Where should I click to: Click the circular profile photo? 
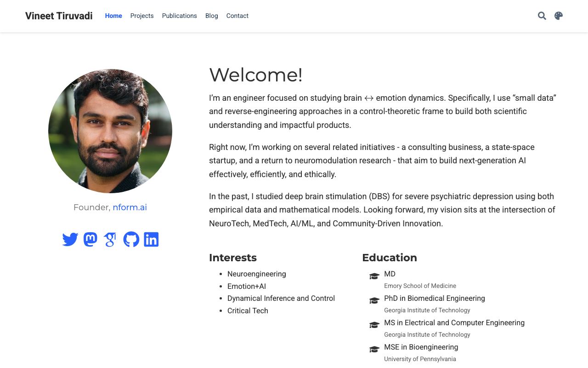coord(110,131)
